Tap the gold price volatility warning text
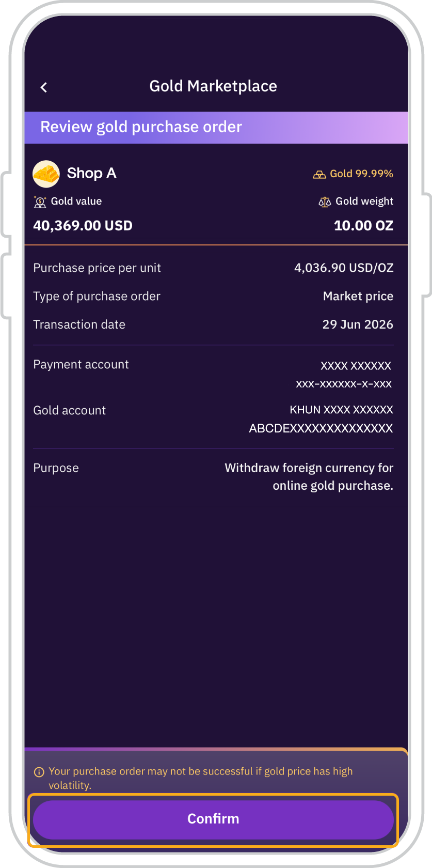432x868 pixels. tap(201, 778)
